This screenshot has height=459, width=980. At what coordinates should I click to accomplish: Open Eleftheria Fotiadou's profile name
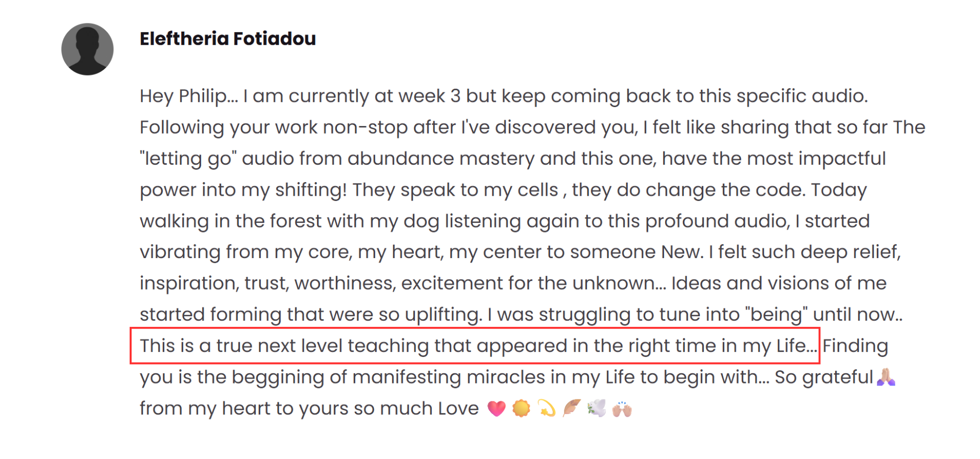tap(228, 39)
